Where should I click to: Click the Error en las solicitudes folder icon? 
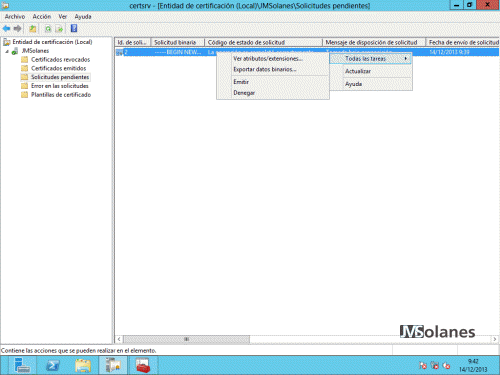pos(24,86)
